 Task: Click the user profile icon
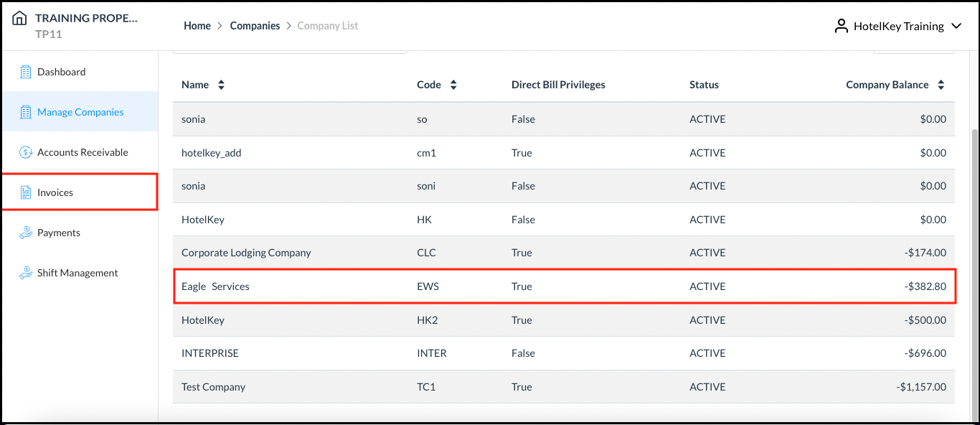(841, 26)
